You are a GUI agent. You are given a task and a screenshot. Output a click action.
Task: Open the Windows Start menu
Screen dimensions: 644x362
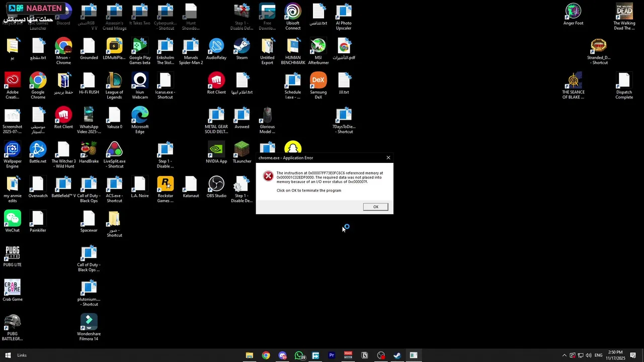8,355
